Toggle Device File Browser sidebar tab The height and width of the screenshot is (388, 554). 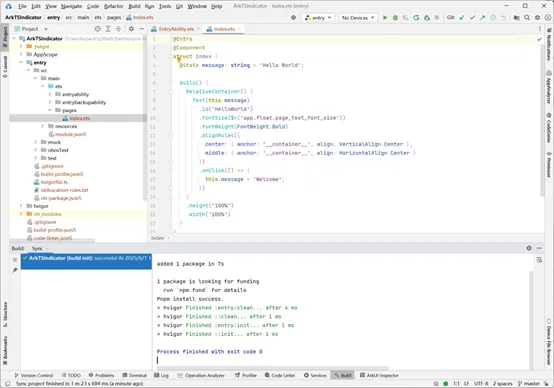pos(549,342)
